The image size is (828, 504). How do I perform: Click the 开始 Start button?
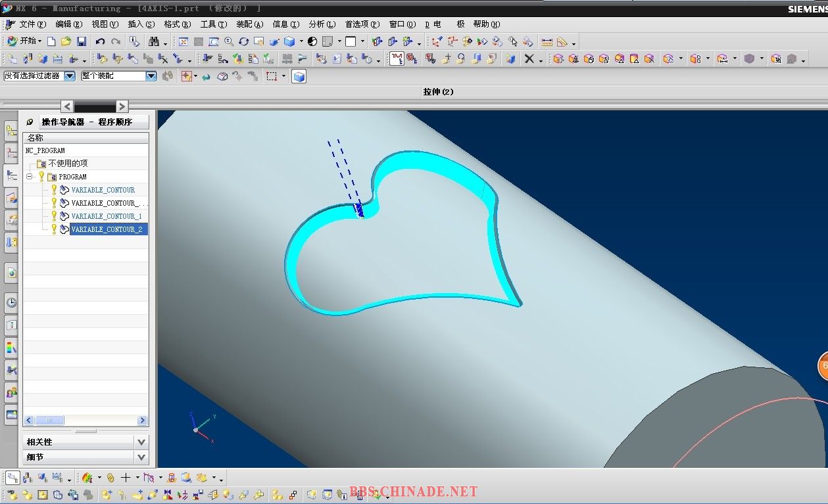click(x=24, y=41)
